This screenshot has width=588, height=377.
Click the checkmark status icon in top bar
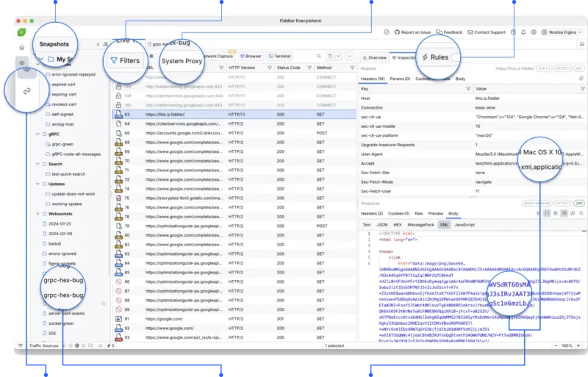387,32
